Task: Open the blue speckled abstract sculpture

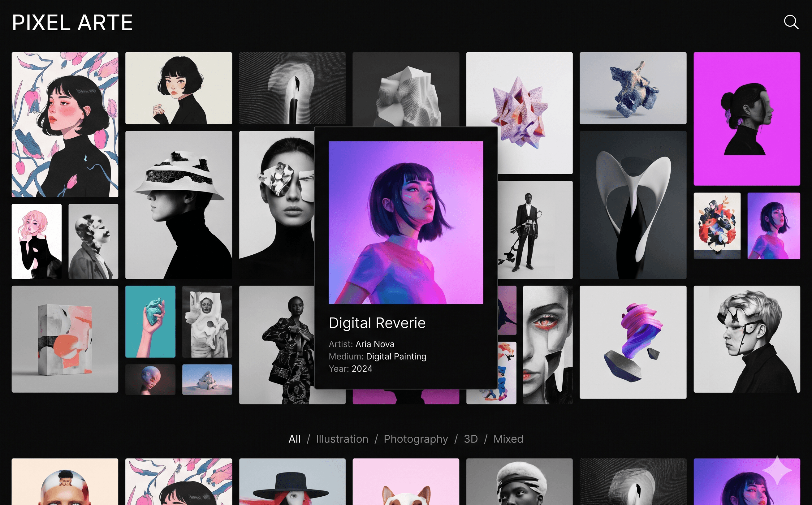Action: coord(633,88)
